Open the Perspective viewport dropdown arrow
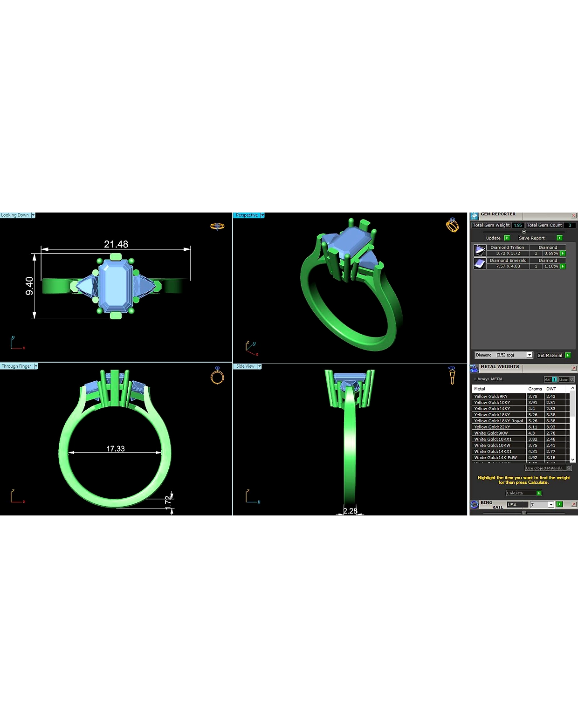 (x=262, y=215)
